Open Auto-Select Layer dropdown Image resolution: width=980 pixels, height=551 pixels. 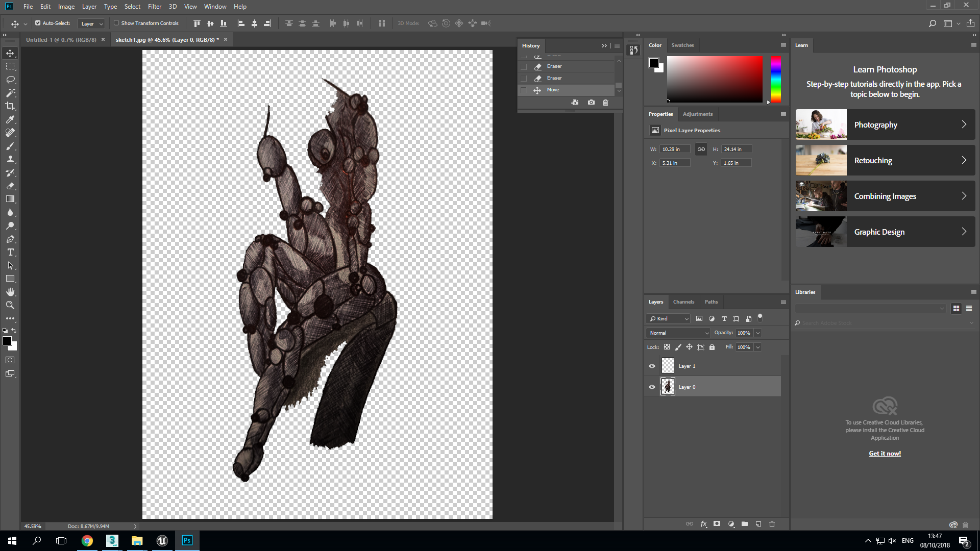click(x=92, y=23)
